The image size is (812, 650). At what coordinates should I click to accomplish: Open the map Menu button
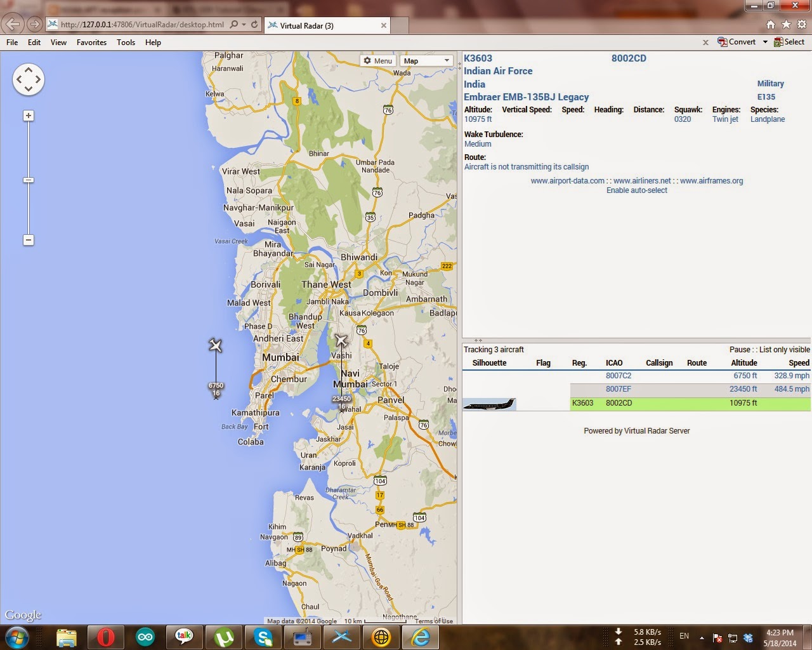click(x=378, y=61)
